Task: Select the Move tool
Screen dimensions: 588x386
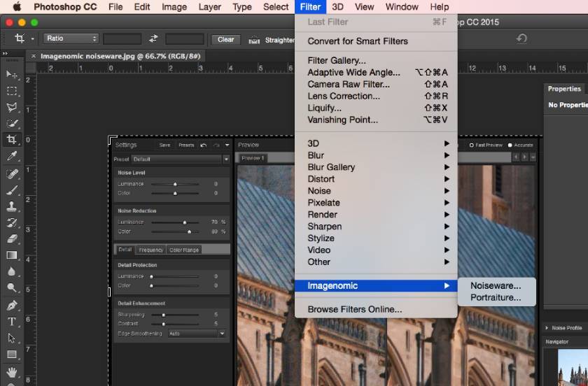Action: 12,74
